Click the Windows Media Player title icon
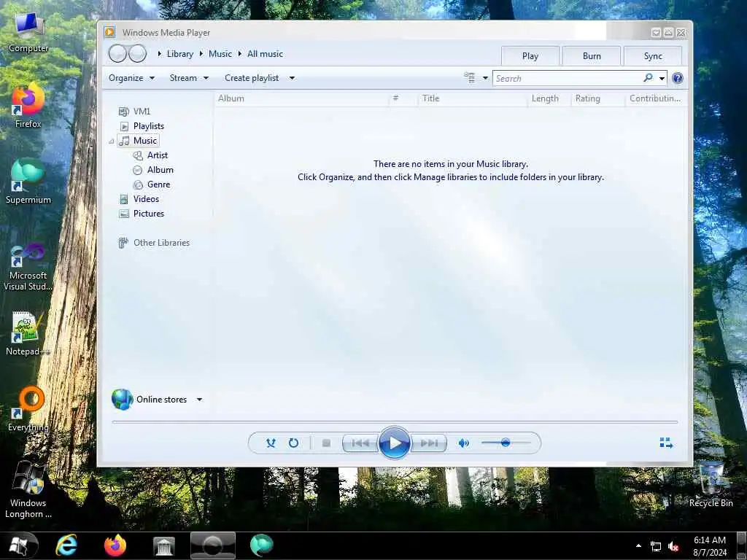This screenshot has width=747, height=560. pyautogui.click(x=109, y=32)
